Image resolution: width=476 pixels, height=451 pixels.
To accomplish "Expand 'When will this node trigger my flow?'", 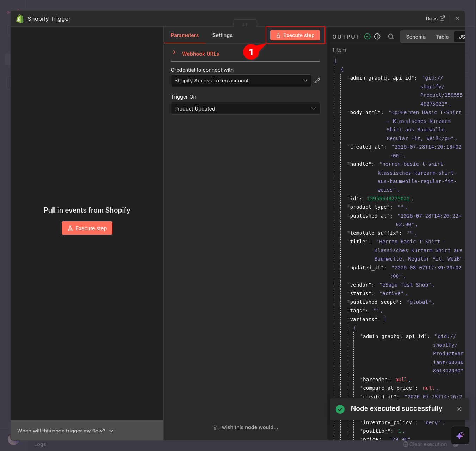I will tap(66, 431).
